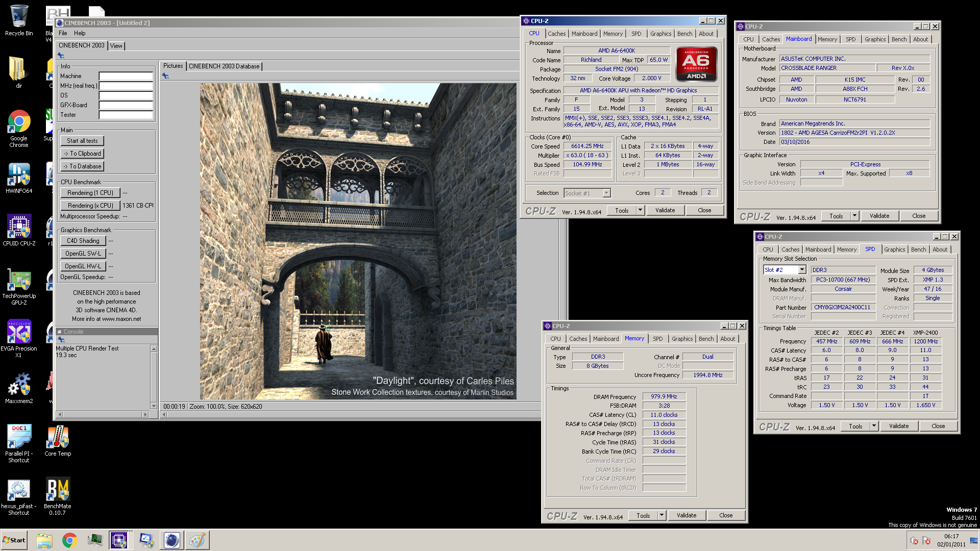Screen dimensions: 980x551
Task: Open the Bench tab in SPD CPU-Z window
Action: coord(919,249)
